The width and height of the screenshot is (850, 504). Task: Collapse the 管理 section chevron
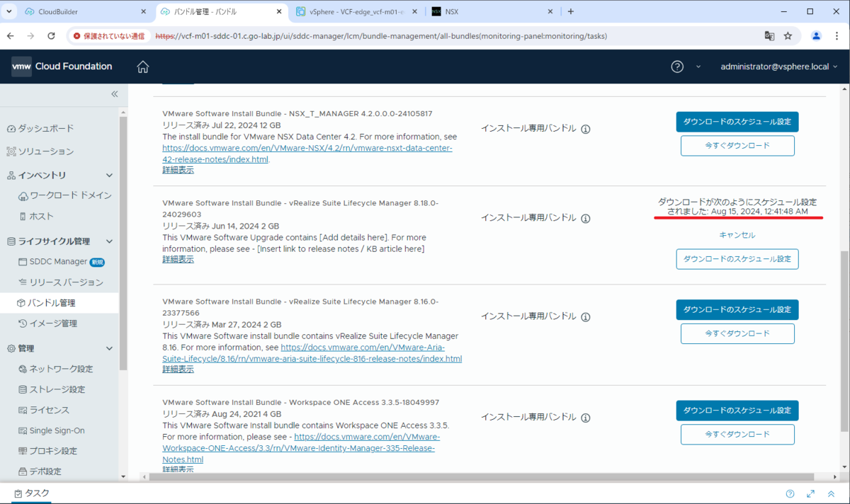109,348
